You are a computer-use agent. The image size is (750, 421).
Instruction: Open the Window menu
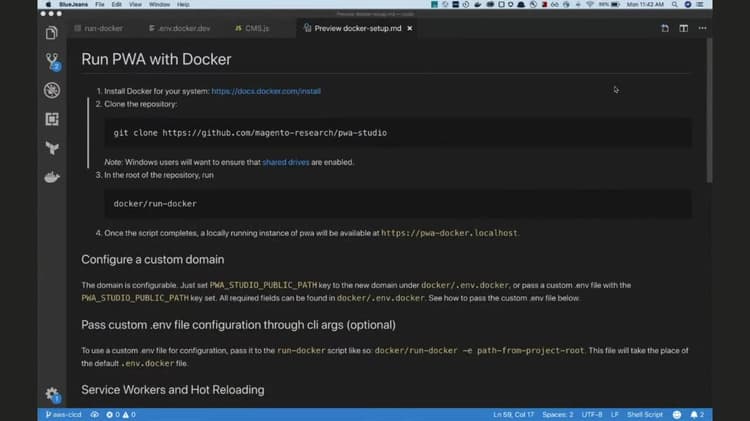159,4
